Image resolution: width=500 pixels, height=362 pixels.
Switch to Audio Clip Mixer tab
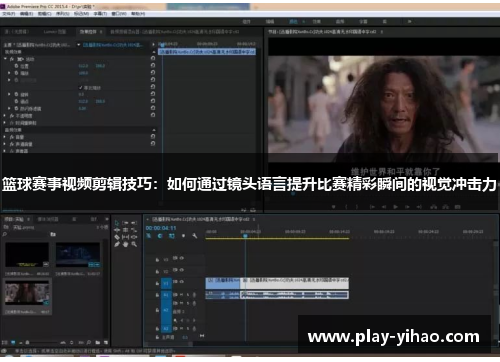point(175,32)
